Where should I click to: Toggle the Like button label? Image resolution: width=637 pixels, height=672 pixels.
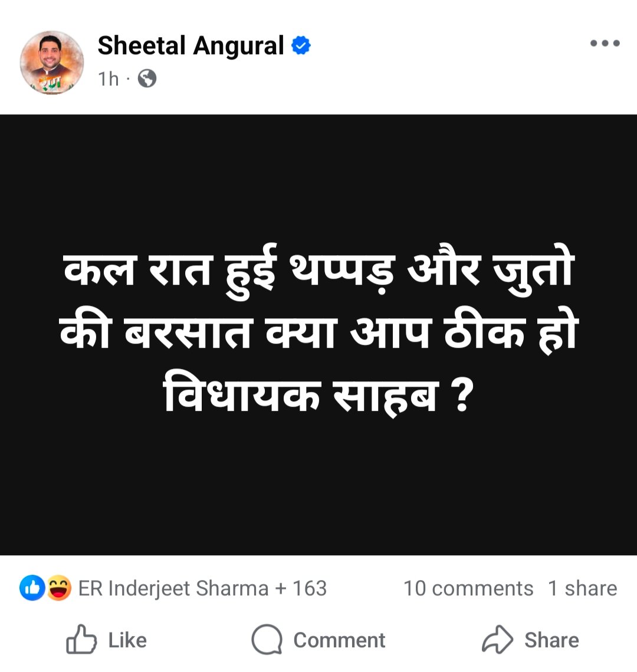coord(127,640)
